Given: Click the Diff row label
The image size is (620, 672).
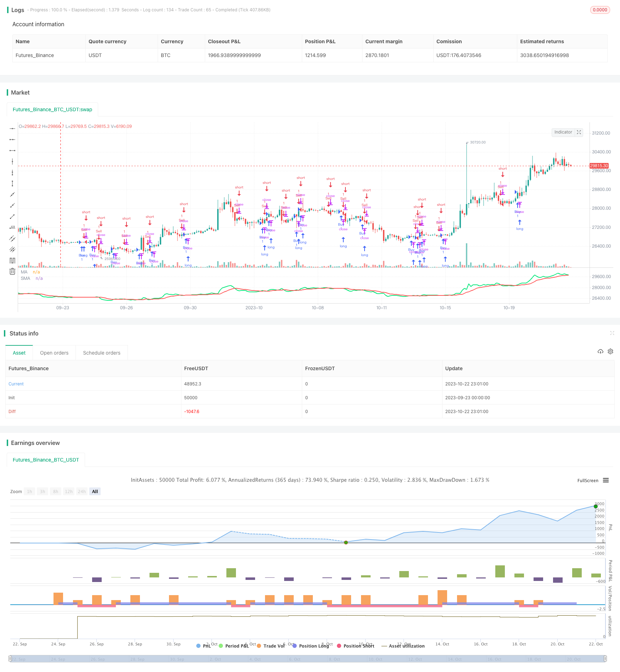Looking at the screenshot, I should click(12, 411).
